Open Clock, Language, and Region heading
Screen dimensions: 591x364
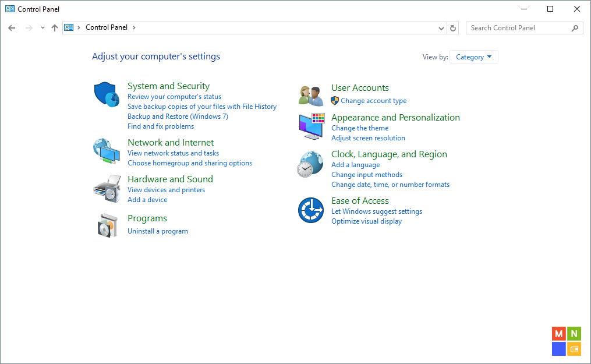tap(389, 154)
